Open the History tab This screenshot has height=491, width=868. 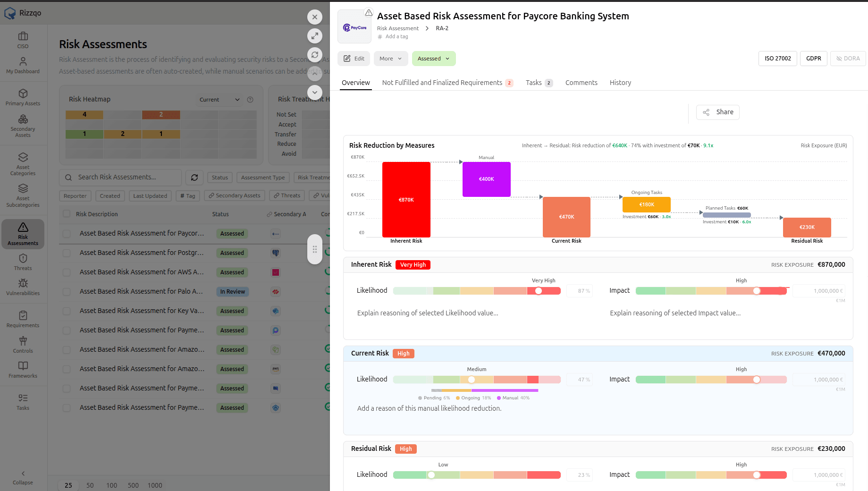(620, 83)
